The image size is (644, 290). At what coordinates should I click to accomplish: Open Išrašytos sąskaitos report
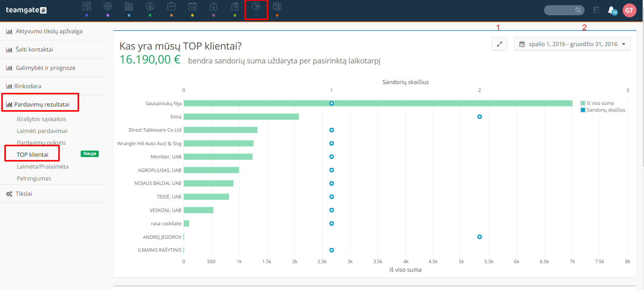[x=41, y=119]
